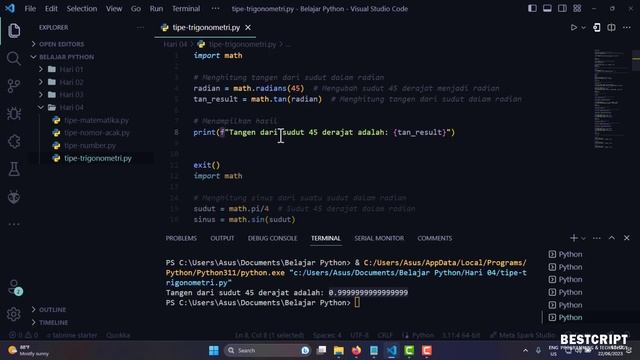Screen dimensions: 640x360
Task: Open Customize Layout icon in title bar
Action: (577, 8)
